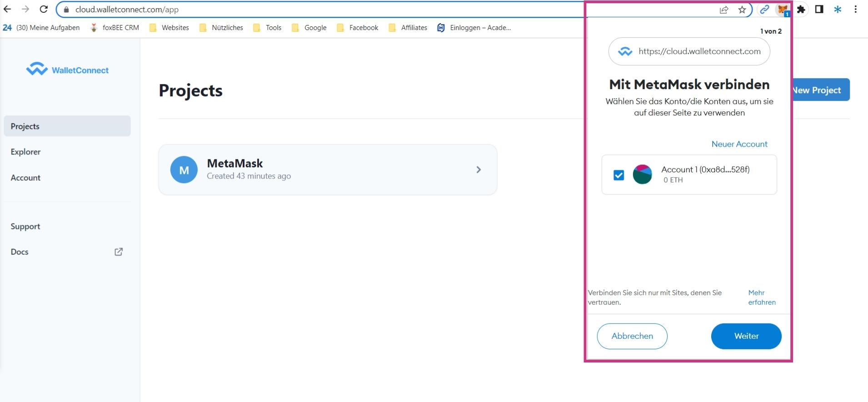Click the WalletConnect icon in the popup origin pill
The height and width of the screenshot is (402, 868).
(x=625, y=52)
